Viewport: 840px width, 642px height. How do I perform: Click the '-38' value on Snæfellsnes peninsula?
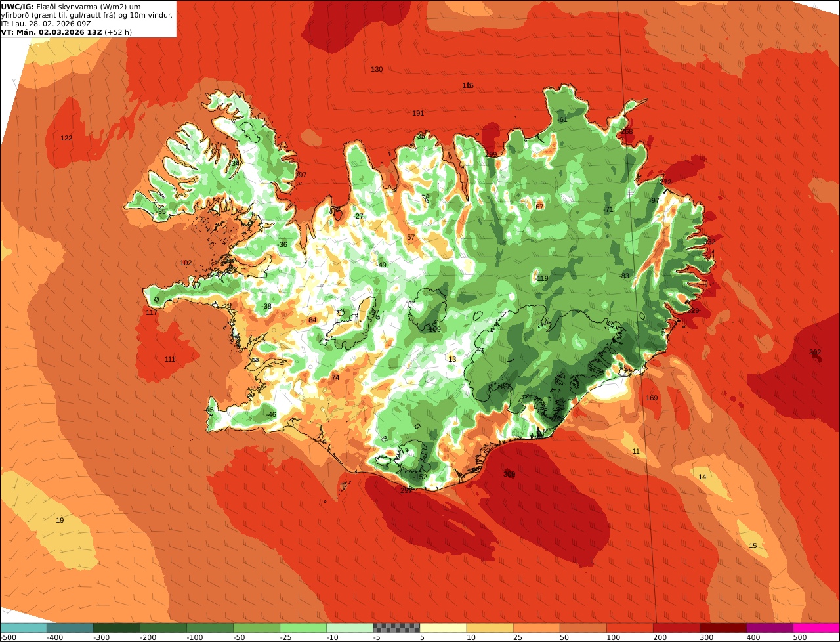[266, 307]
